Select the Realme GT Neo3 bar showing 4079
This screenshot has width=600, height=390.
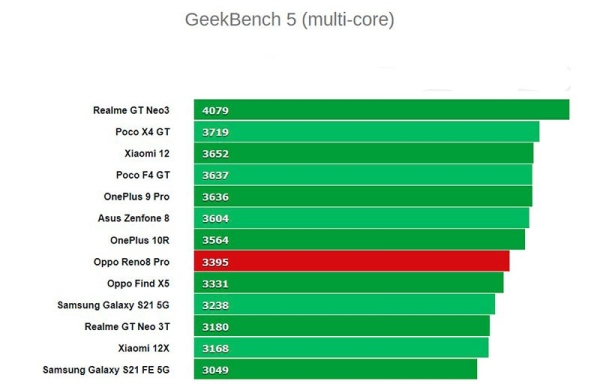click(382, 110)
